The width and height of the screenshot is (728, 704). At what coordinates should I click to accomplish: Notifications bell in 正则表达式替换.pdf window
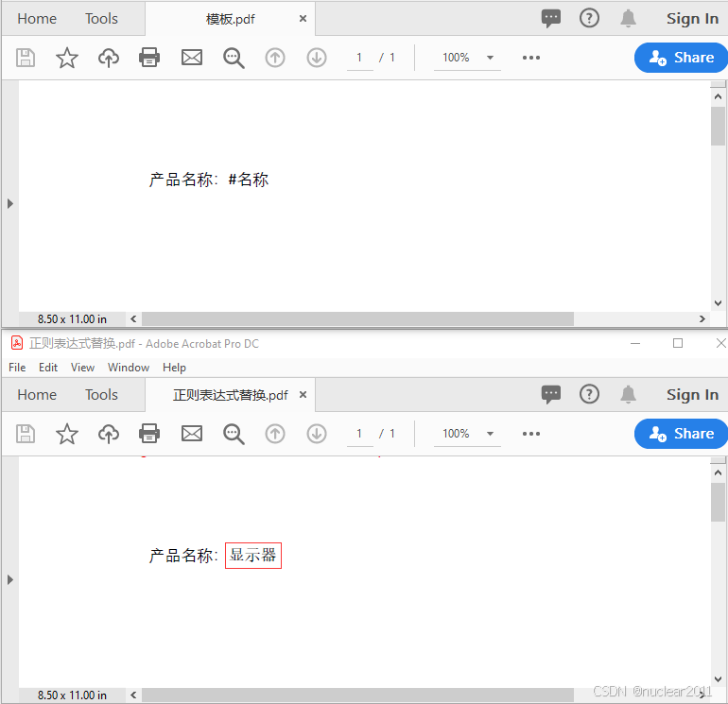pyautogui.click(x=628, y=394)
